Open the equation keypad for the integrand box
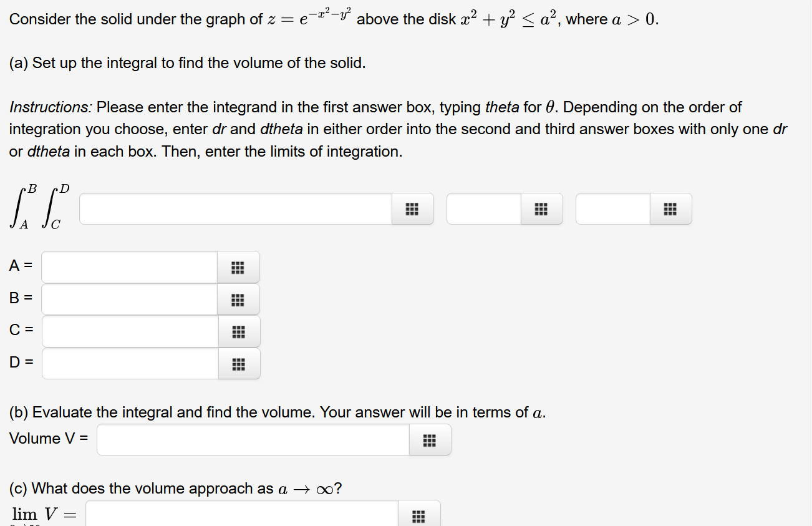Screen dimensions: 812x526 [x=412, y=209]
